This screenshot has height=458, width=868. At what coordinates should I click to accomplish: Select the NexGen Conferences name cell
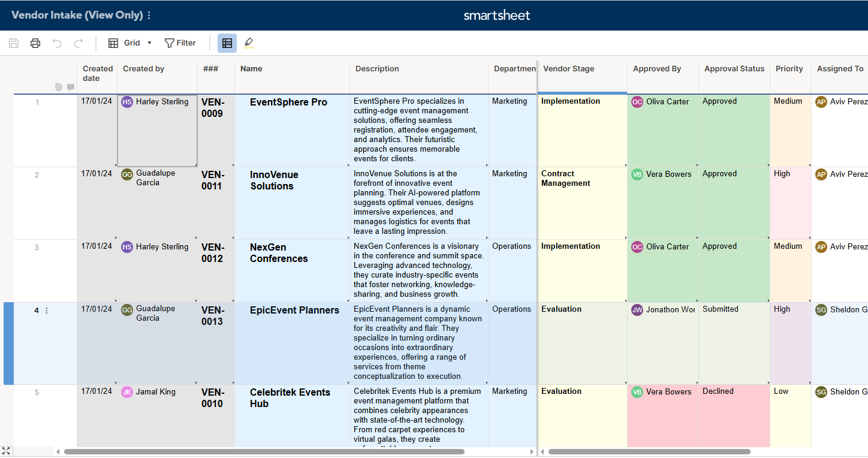pyautogui.click(x=292, y=271)
